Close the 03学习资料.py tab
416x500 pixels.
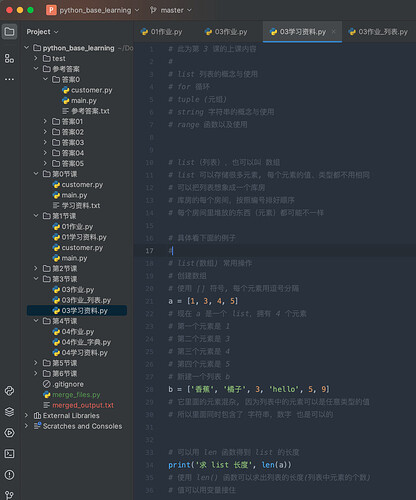[x=333, y=32]
